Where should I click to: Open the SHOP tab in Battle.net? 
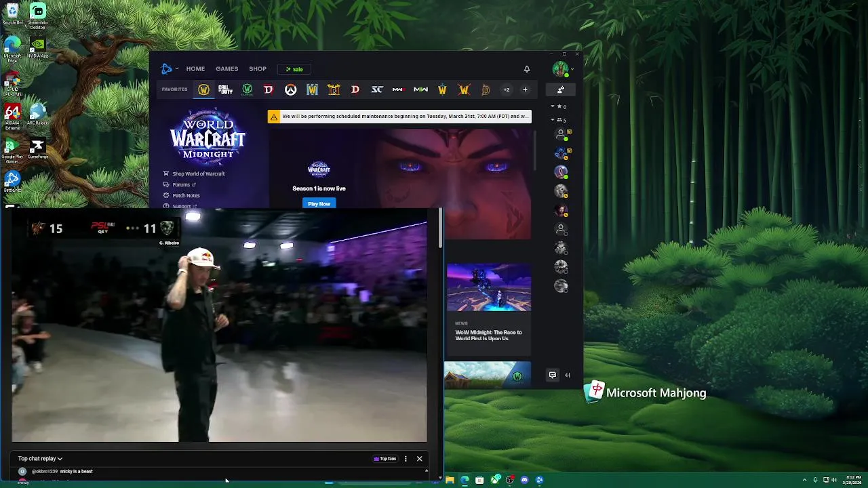pyautogui.click(x=258, y=68)
